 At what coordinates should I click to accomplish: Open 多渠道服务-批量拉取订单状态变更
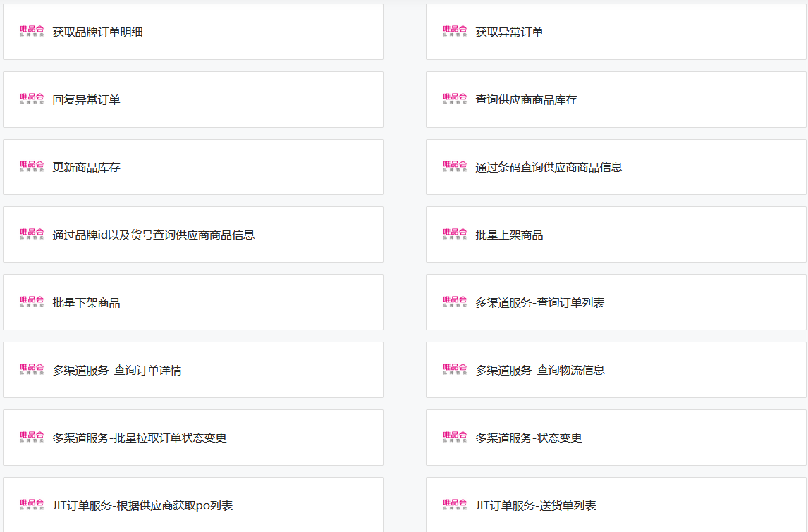[x=192, y=438]
